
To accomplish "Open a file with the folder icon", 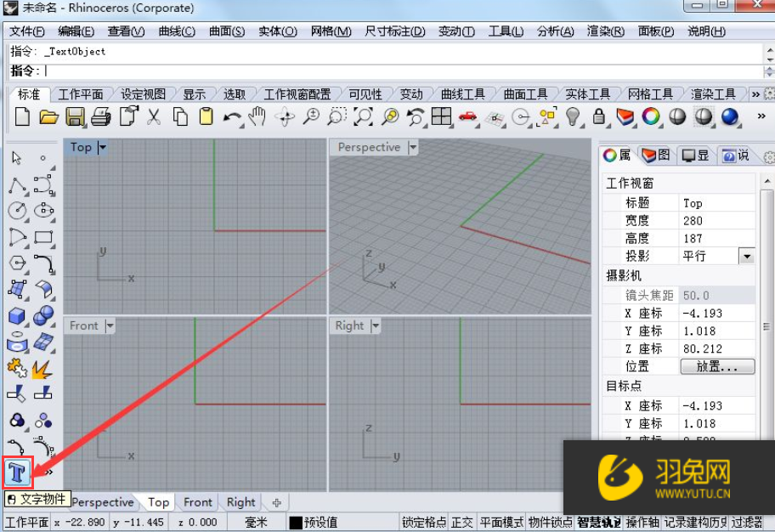I will click(x=47, y=116).
